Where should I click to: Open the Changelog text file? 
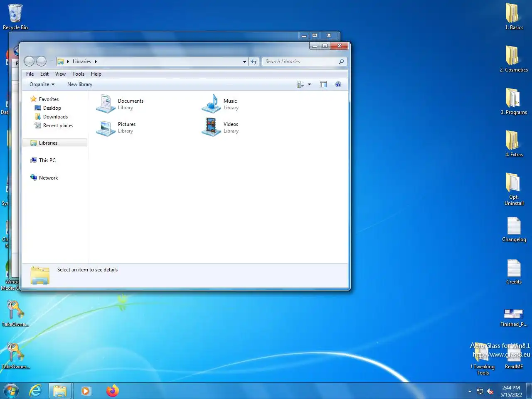pyautogui.click(x=514, y=230)
